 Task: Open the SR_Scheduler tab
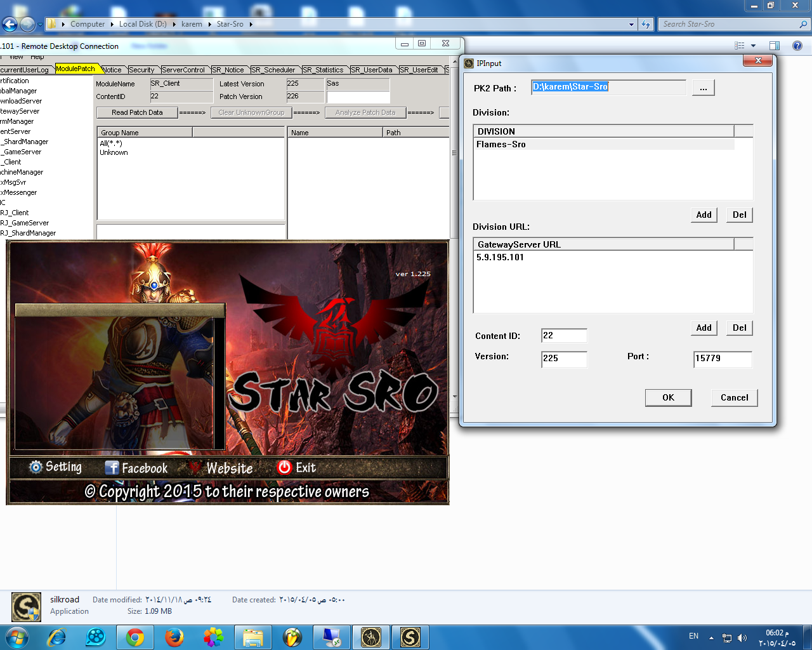point(273,70)
